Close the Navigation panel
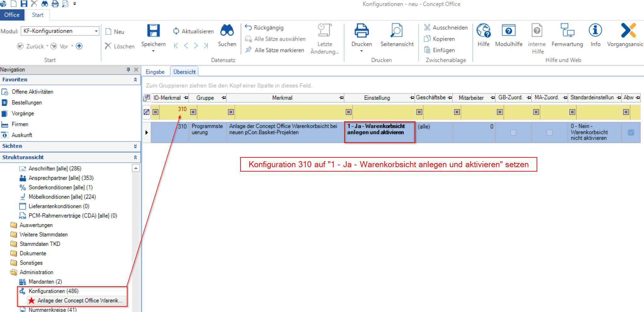 (x=136, y=69)
